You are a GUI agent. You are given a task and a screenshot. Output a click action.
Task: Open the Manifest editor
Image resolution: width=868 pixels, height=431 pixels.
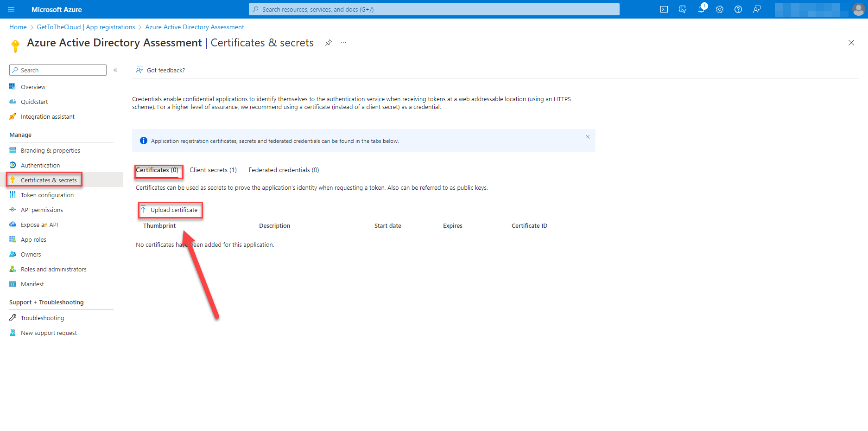[x=32, y=284]
